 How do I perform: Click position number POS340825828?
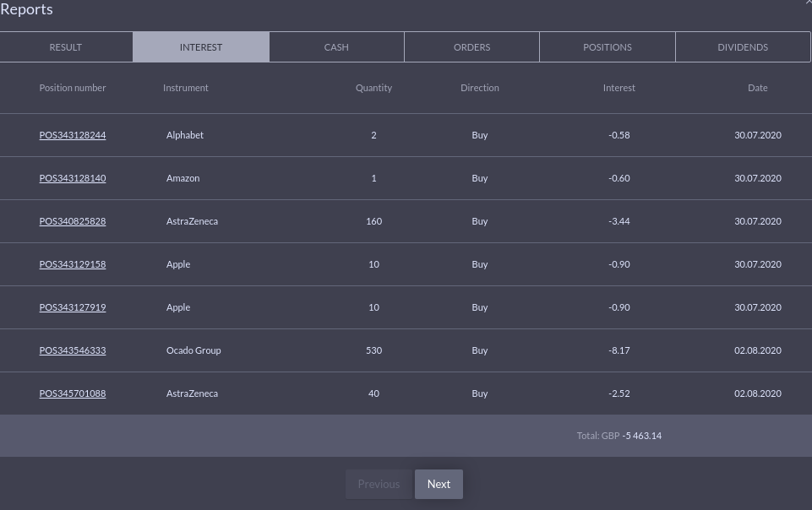coord(73,221)
